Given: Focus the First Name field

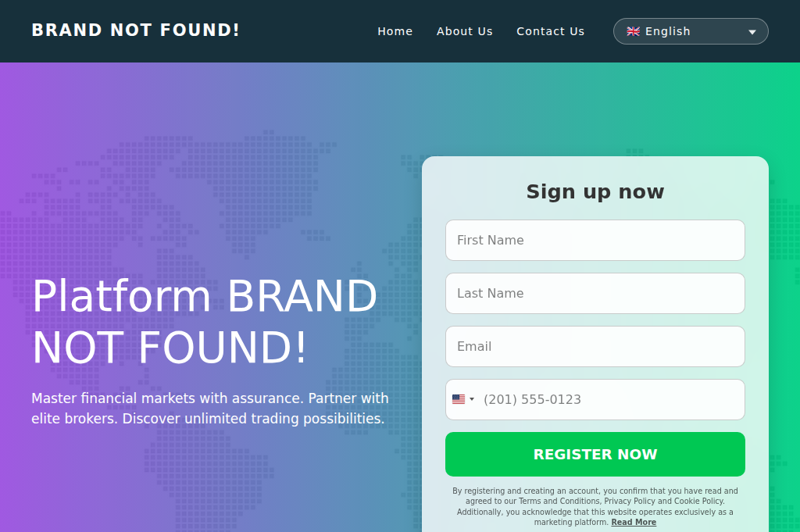Looking at the screenshot, I should click(595, 240).
